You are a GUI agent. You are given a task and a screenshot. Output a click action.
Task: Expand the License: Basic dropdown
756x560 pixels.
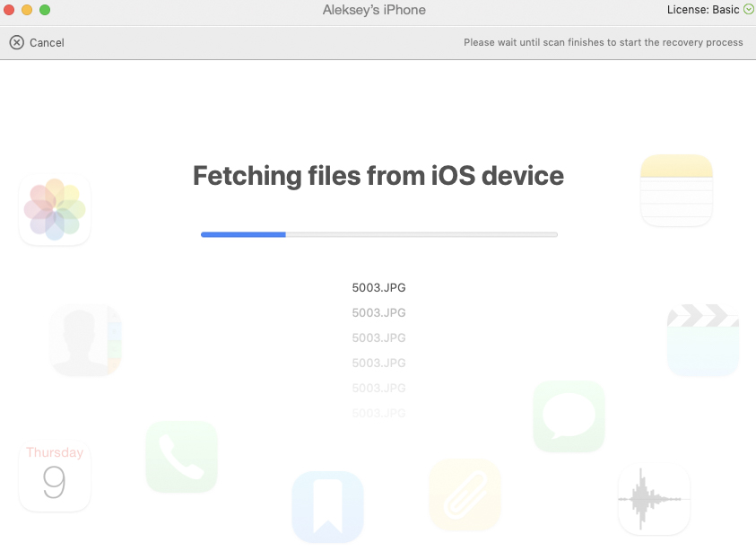pos(749,10)
